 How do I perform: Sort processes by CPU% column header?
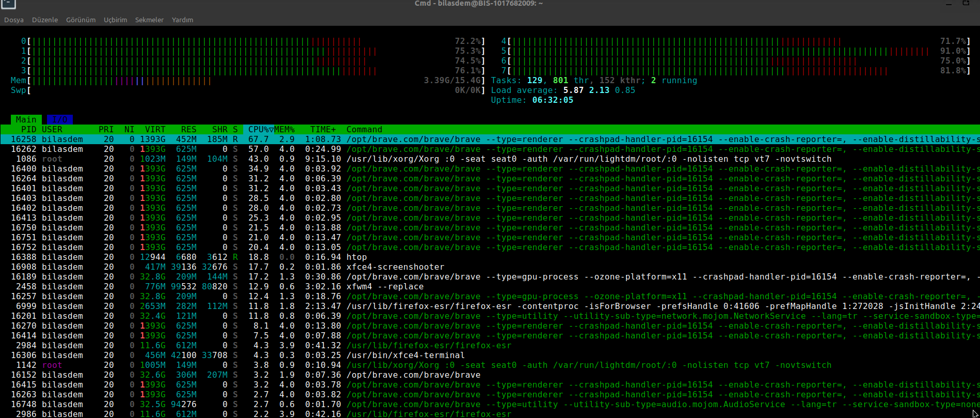pos(261,129)
